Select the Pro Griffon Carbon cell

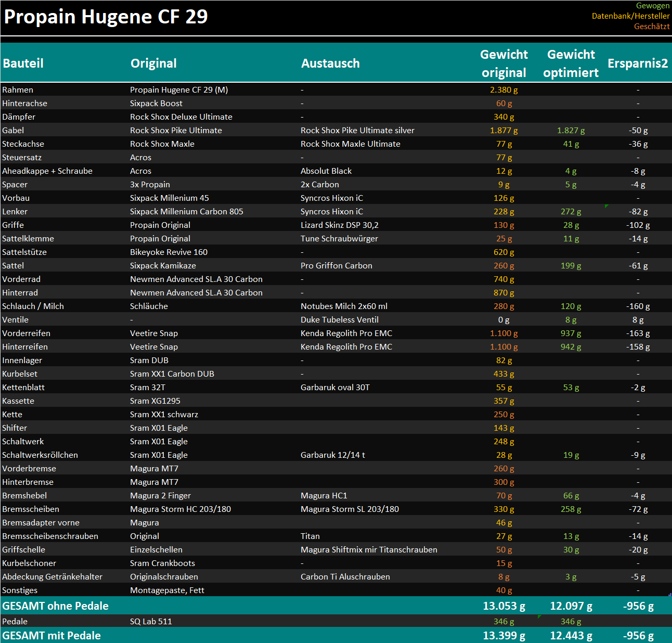[x=337, y=266]
